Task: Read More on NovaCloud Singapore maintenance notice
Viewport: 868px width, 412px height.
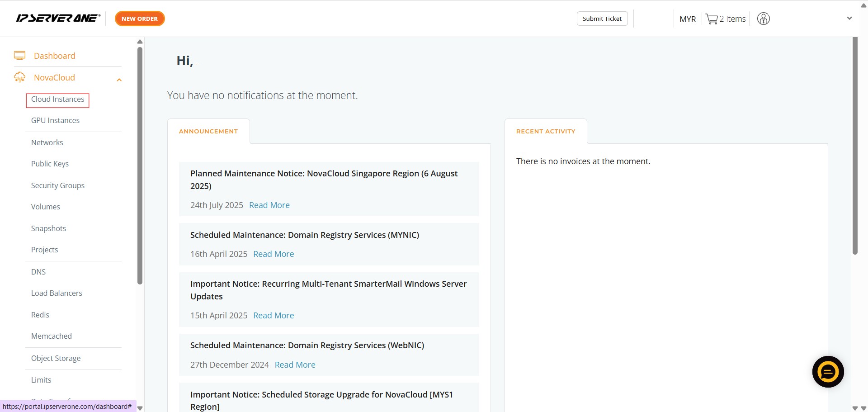Action: [x=269, y=205]
